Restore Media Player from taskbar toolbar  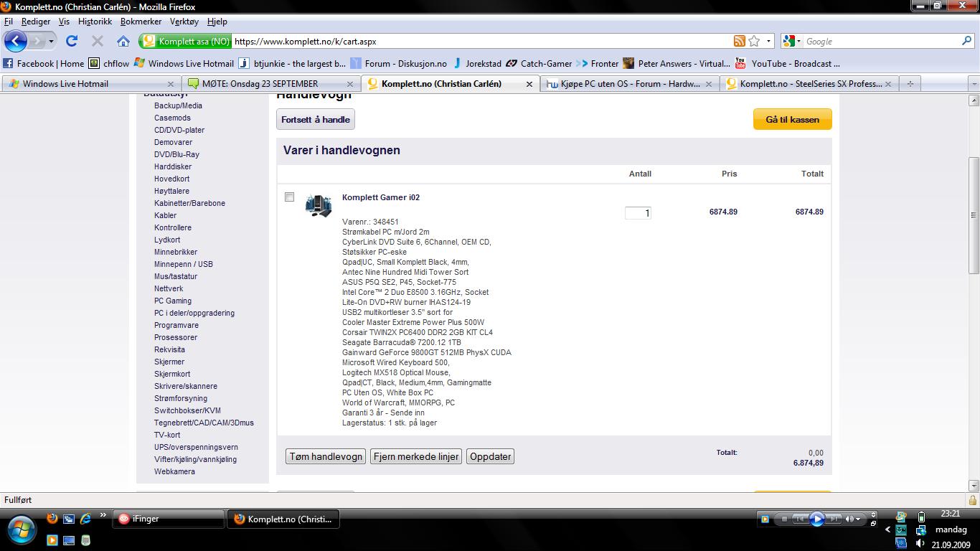(873, 522)
